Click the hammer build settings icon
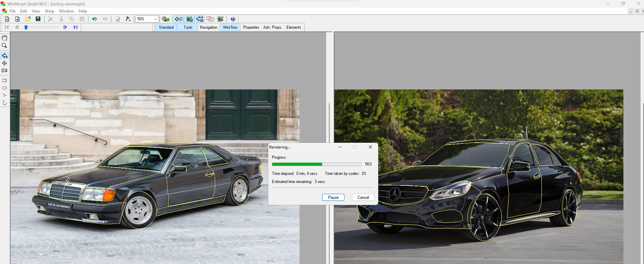The height and width of the screenshot is (264, 644). point(128,19)
